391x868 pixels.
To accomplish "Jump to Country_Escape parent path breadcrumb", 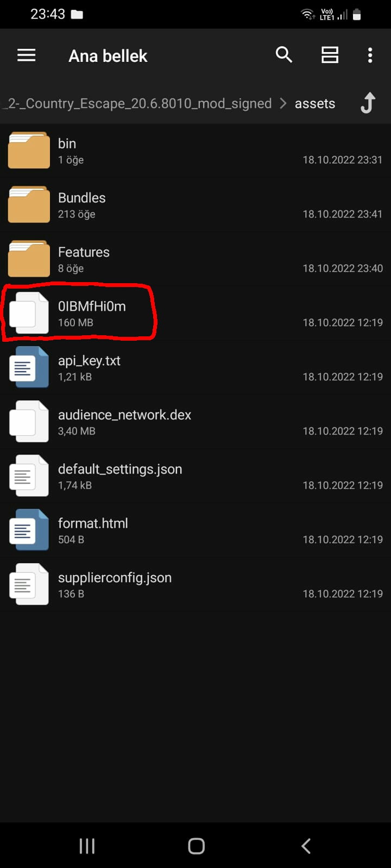I will pos(136,104).
